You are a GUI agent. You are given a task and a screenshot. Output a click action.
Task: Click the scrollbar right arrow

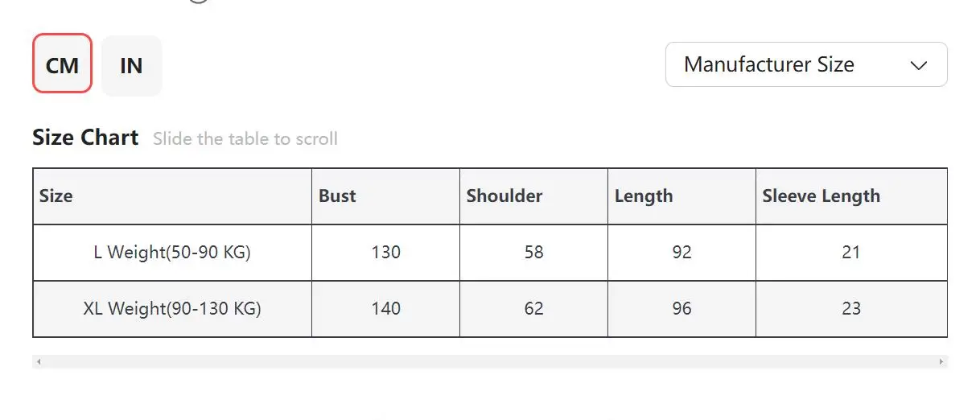pyautogui.click(x=941, y=362)
